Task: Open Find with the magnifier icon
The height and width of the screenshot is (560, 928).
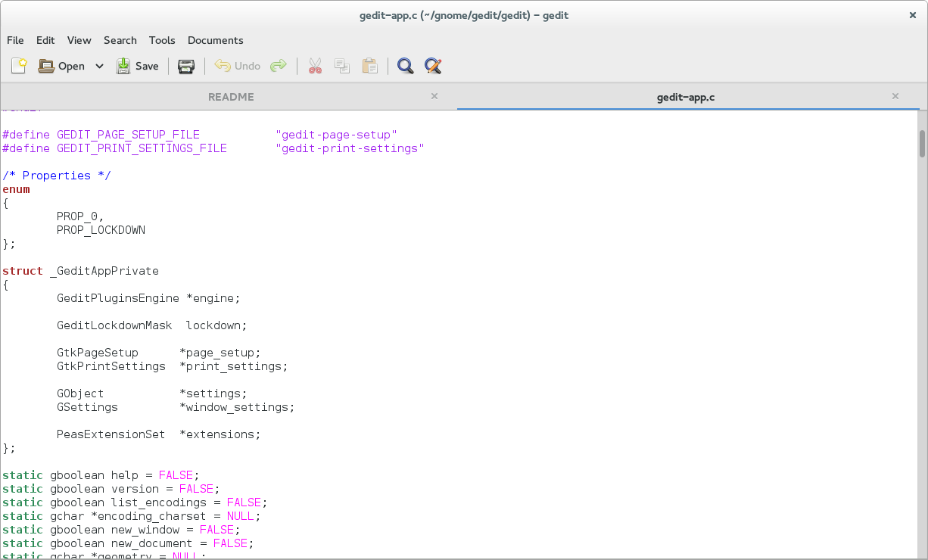Action: click(x=406, y=66)
